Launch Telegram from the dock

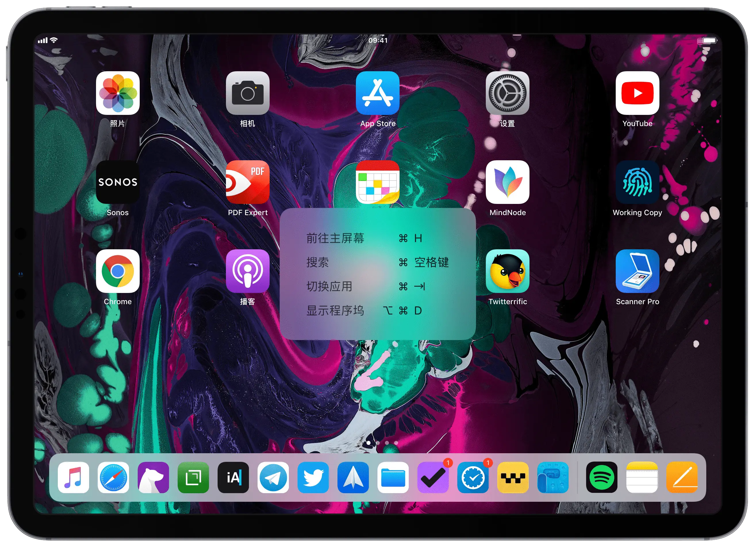273,477
